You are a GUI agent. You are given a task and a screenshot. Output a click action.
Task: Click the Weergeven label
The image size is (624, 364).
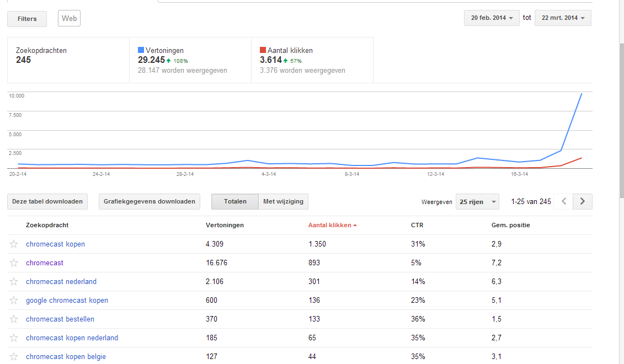(436, 202)
